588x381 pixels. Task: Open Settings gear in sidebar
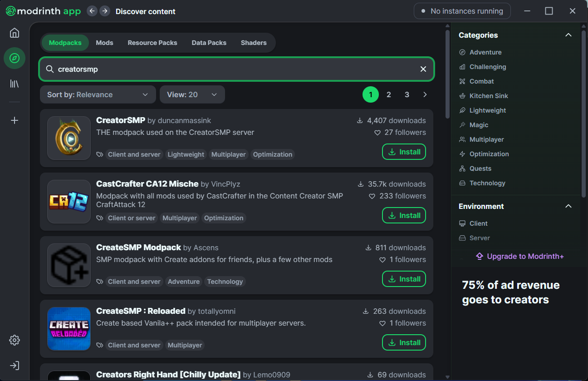(x=15, y=340)
